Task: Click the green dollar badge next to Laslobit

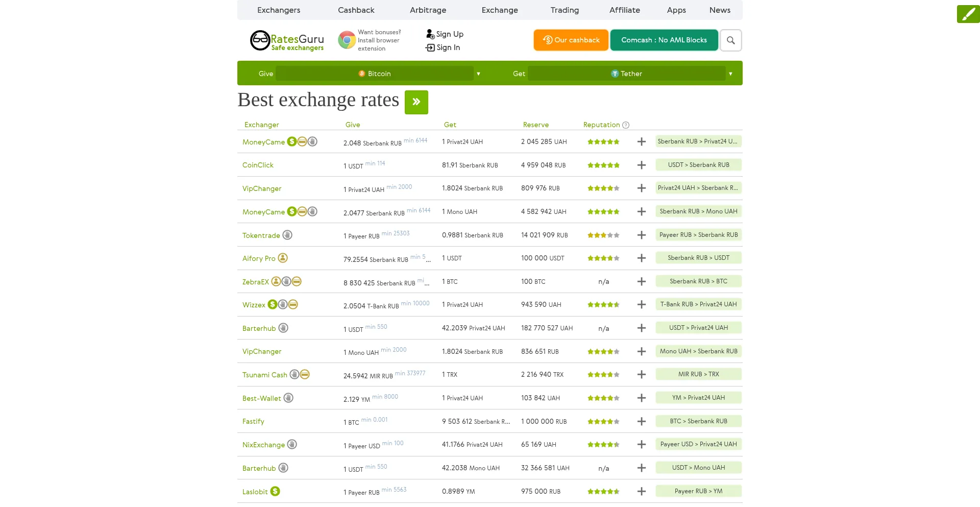Action: (x=275, y=492)
